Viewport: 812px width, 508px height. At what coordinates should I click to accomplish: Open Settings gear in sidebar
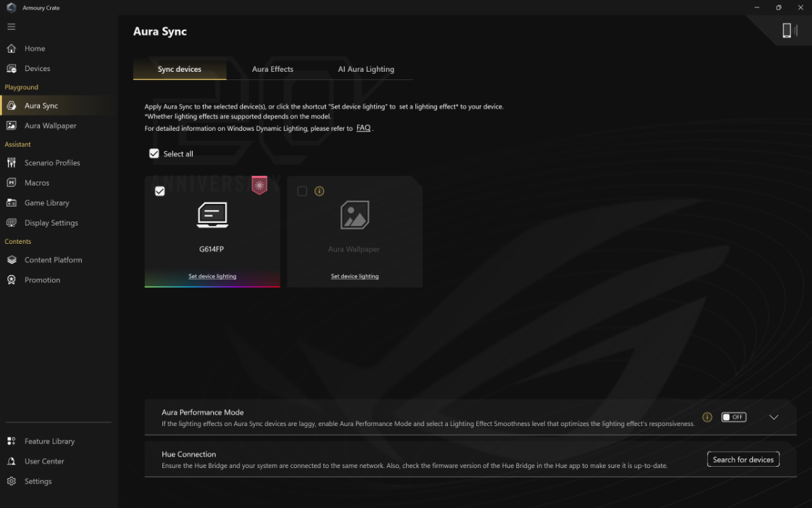[x=12, y=482]
